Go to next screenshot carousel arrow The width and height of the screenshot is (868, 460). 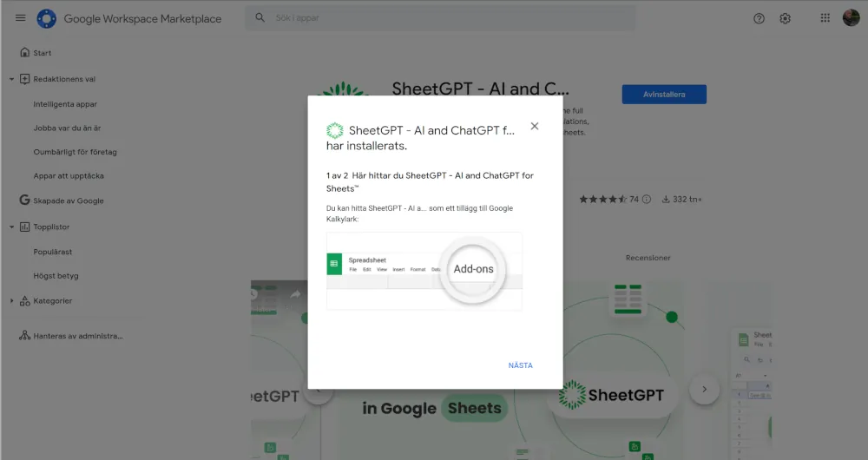704,389
